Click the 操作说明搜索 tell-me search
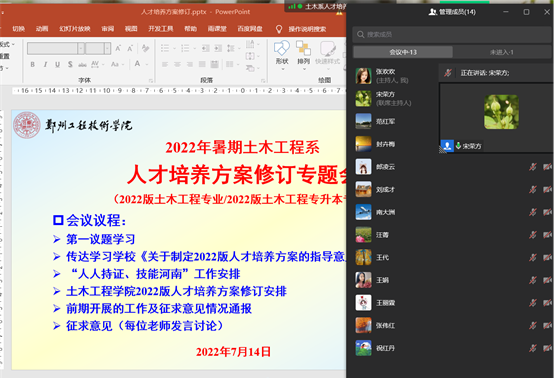556x378 pixels. (307, 29)
